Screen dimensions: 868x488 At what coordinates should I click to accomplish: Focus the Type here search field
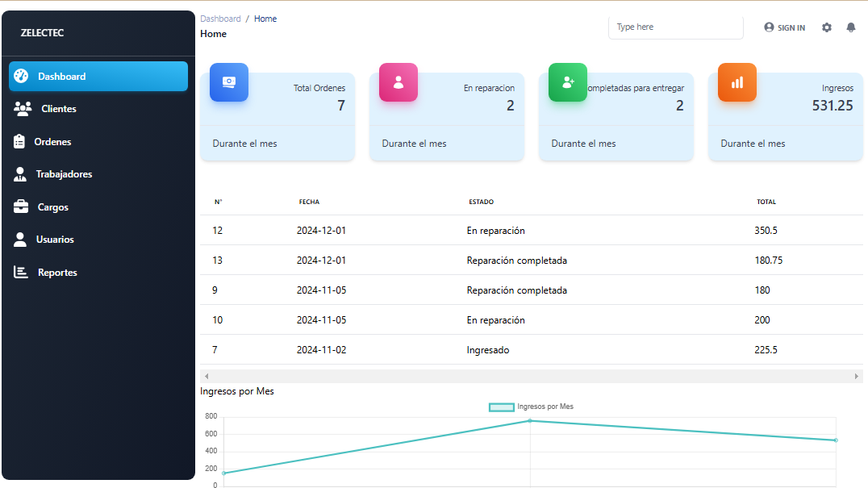[676, 27]
